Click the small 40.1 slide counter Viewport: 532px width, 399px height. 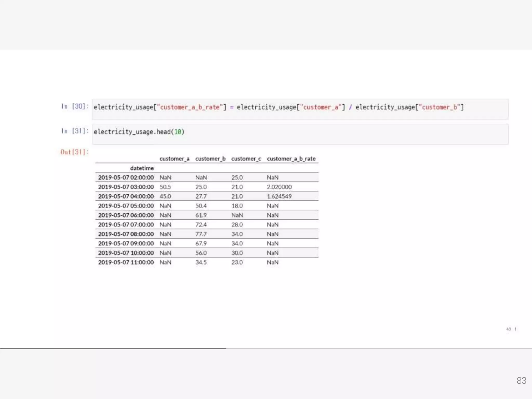click(x=511, y=329)
